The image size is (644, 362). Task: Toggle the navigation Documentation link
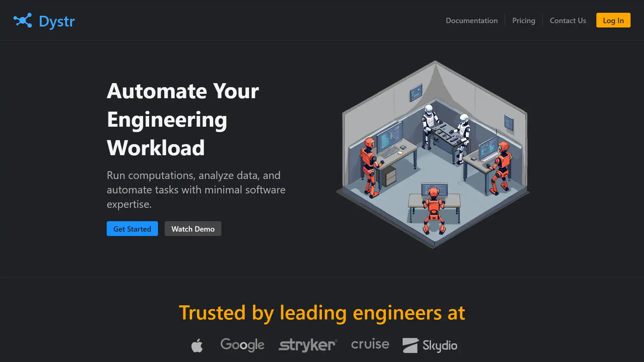(x=472, y=20)
